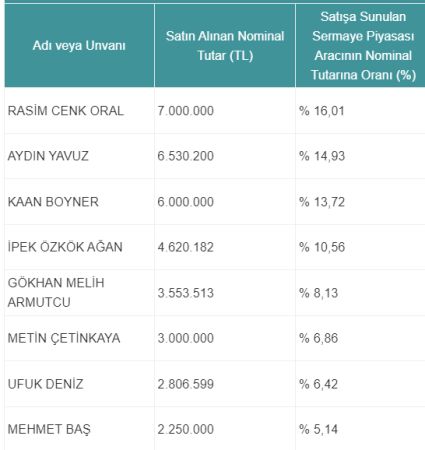Select the GÖKHAN MELİH ARMUTCU name cell
The image size is (425, 450).
click(x=79, y=293)
